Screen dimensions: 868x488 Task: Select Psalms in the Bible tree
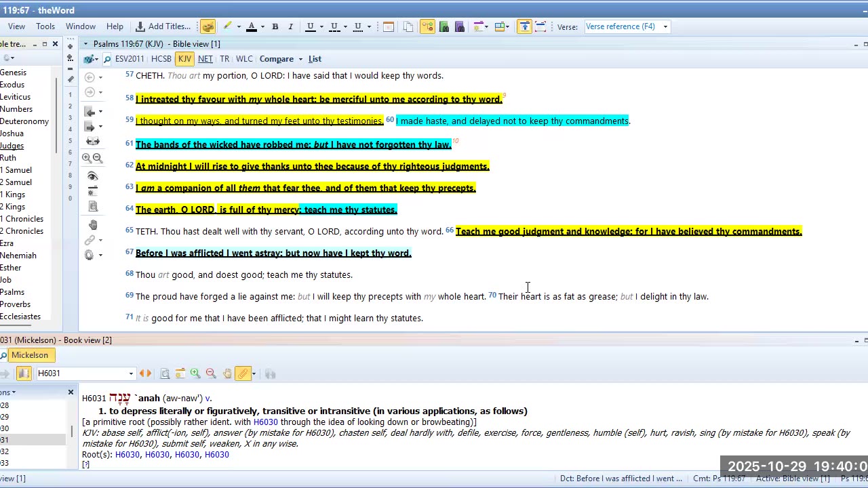(12, 292)
